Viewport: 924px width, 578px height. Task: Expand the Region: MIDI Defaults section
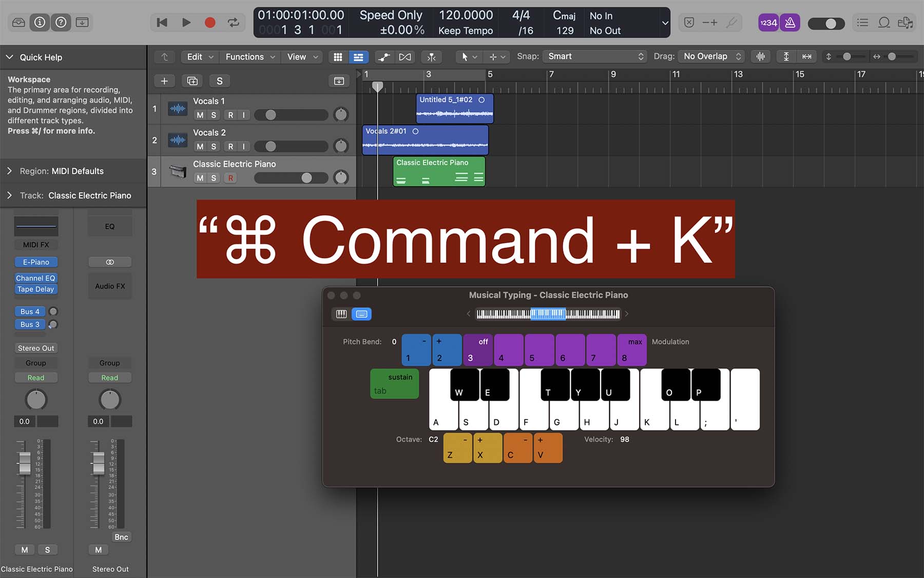pyautogui.click(x=10, y=171)
